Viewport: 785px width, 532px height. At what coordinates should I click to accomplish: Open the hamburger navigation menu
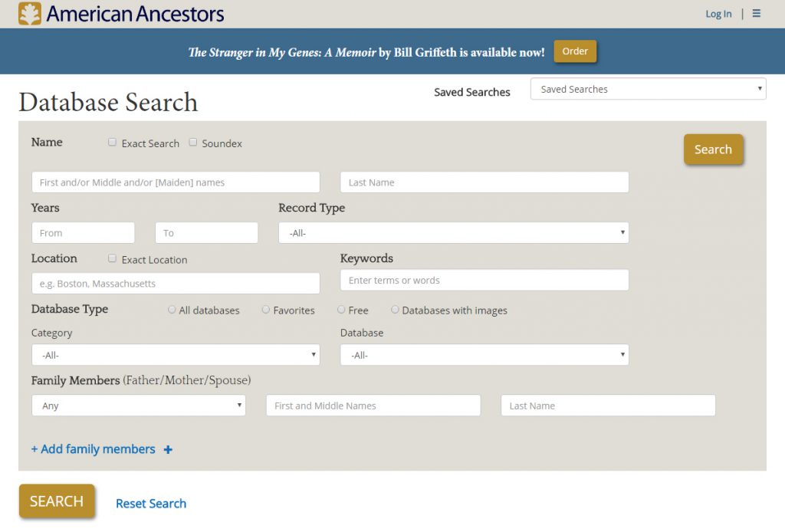tap(756, 14)
